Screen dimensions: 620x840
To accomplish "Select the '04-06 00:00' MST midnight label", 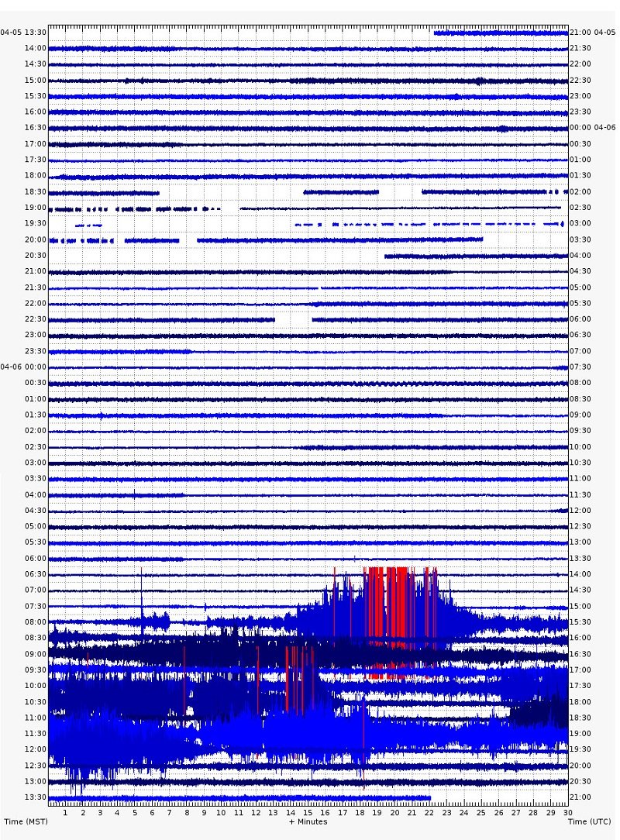I will point(23,367).
